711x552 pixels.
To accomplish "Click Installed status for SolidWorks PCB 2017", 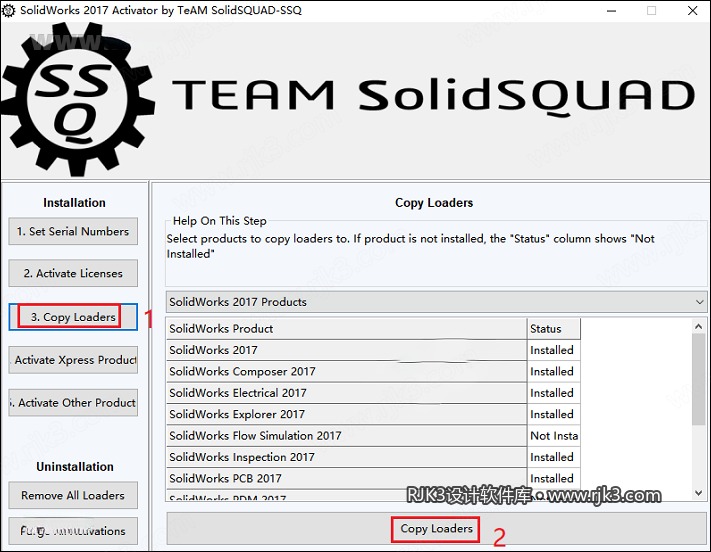I will [x=554, y=478].
